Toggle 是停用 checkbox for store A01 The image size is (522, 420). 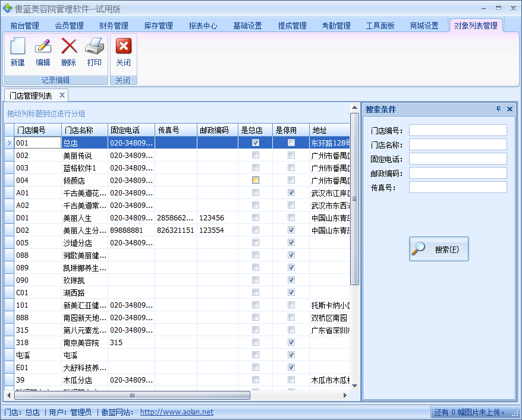coord(291,192)
